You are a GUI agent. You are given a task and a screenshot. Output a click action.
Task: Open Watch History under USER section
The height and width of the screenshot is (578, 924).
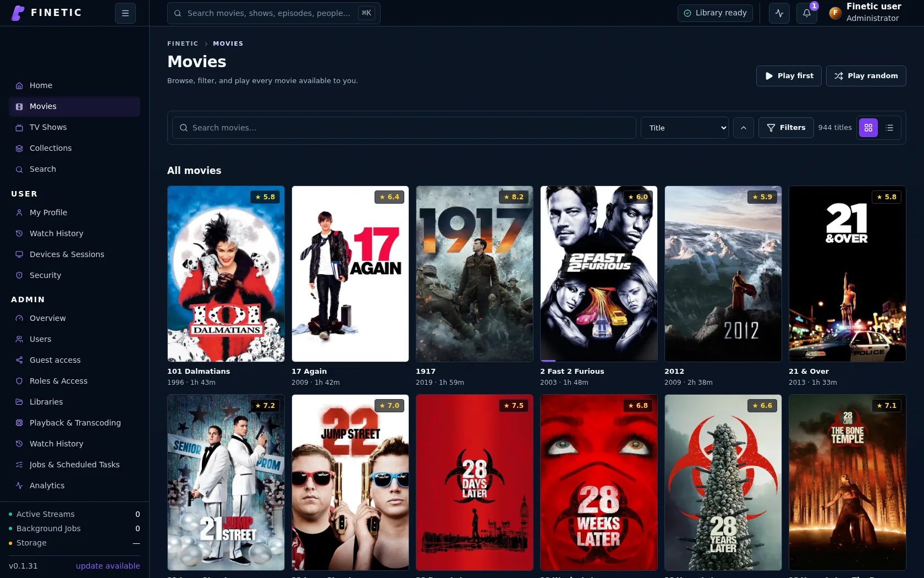point(74,233)
